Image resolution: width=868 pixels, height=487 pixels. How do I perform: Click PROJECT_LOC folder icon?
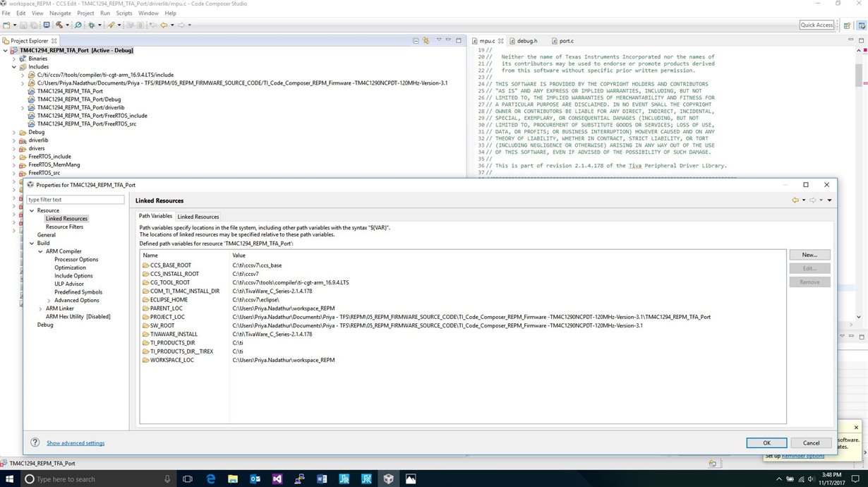pyautogui.click(x=145, y=317)
